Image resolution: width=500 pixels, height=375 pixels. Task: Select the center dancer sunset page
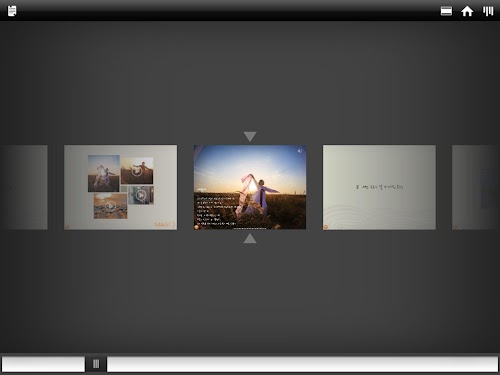[250, 187]
